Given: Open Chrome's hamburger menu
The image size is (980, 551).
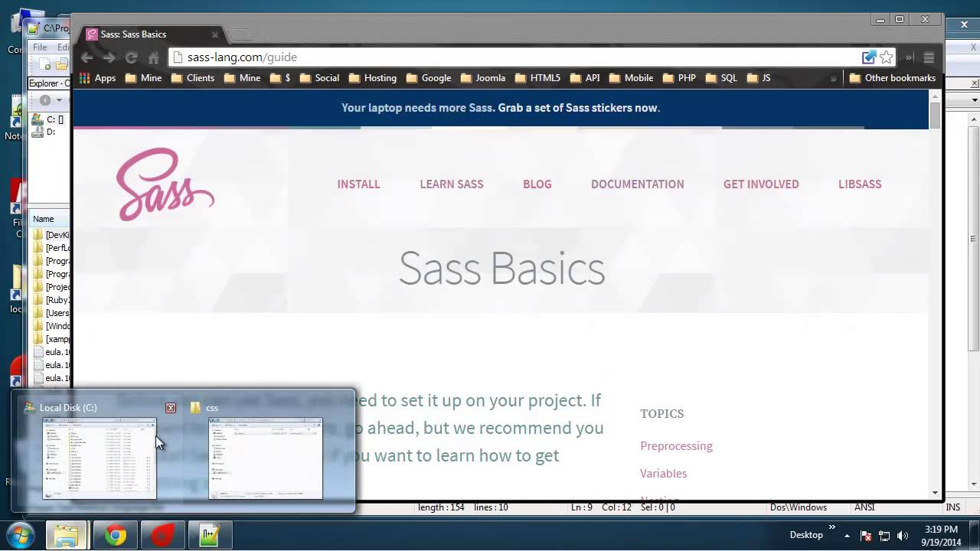Looking at the screenshot, I should coord(929,57).
